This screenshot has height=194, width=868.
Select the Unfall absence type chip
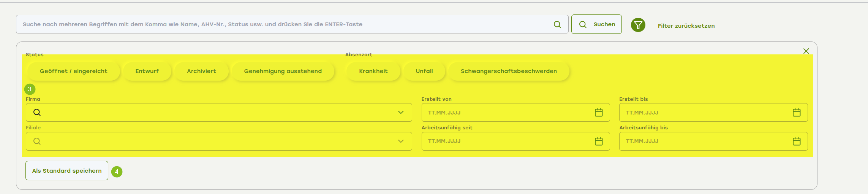tap(424, 71)
